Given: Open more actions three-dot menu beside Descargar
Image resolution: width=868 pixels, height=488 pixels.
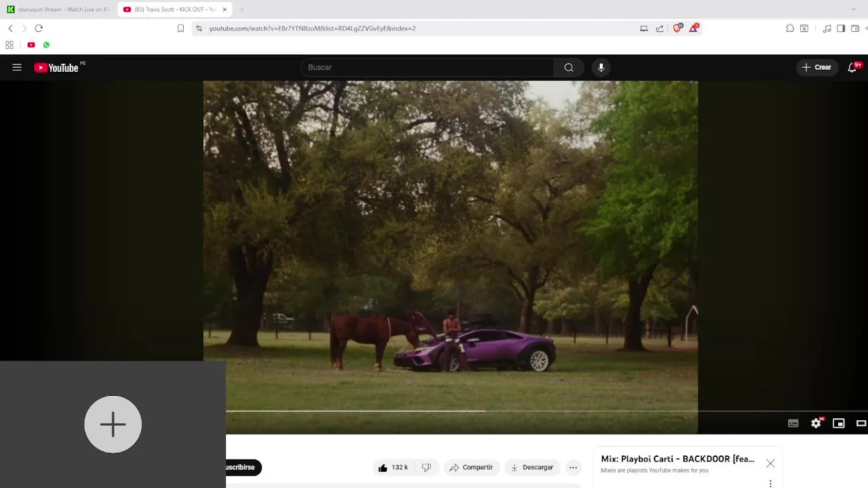Looking at the screenshot, I should pos(573,467).
